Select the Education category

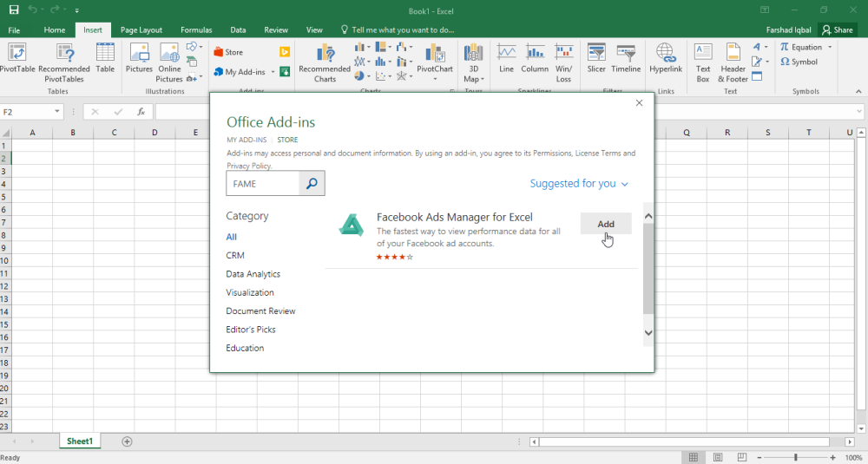245,348
